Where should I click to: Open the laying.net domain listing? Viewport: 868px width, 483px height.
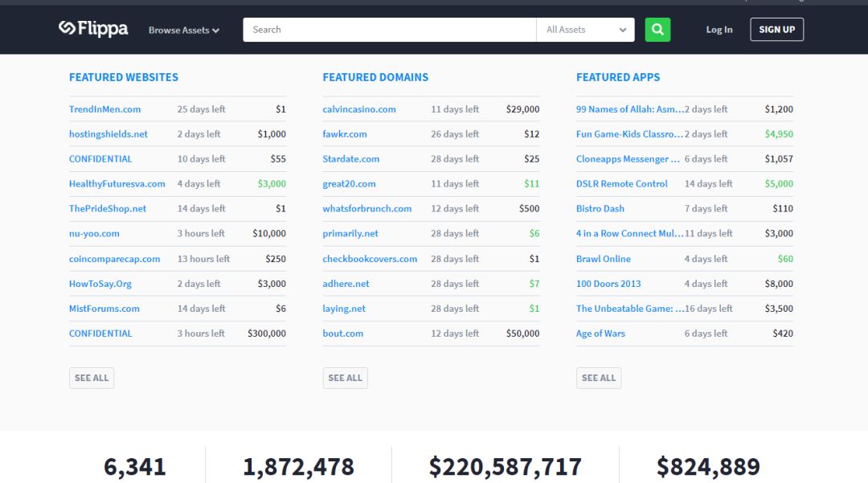(344, 308)
